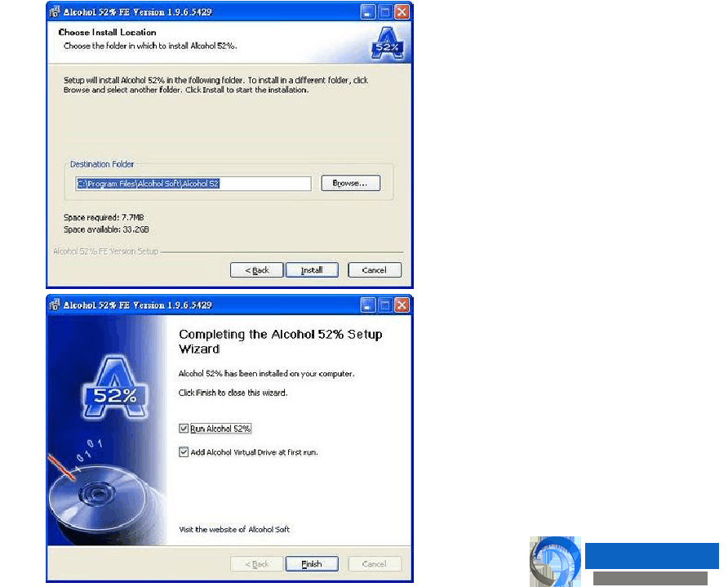The width and height of the screenshot is (728, 587).
Task: Toggle the Run Alcohol 52% checkbox
Action: (x=184, y=429)
